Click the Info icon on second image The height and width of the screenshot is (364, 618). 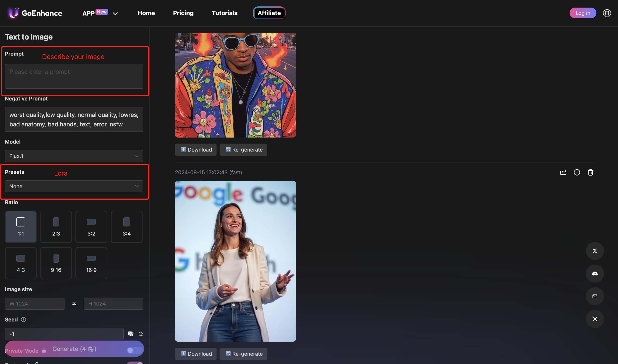[x=577, y=172]
